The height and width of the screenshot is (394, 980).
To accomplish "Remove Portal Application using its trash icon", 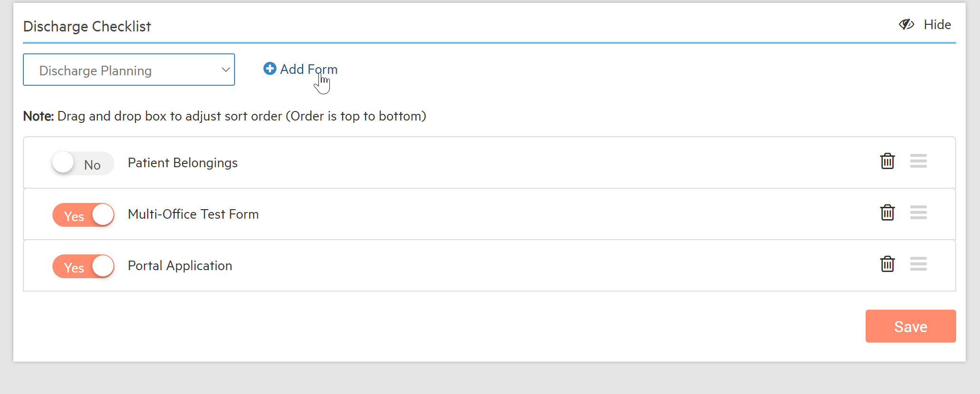I will click(x=887, y=264).
